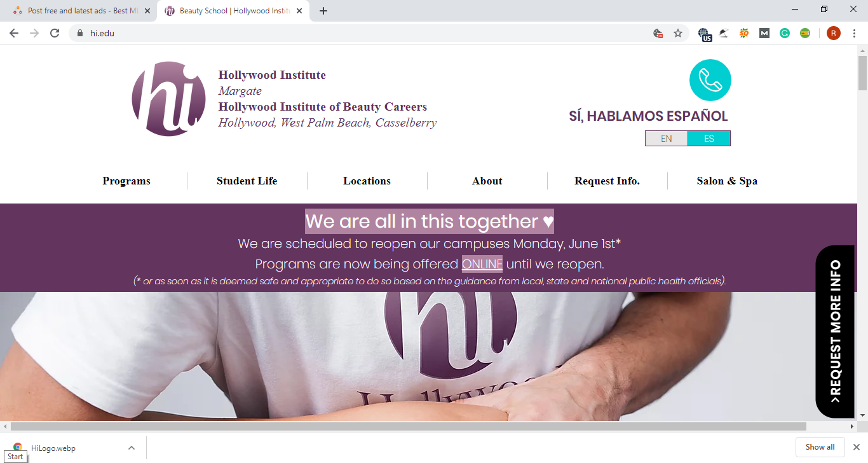Screen dimensions: 868x463
Task: Open the Chrome three-dot menu
Action: tap(855, 33)
